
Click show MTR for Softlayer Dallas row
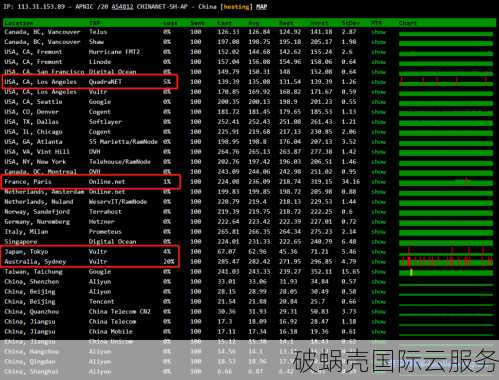[x=378, y=122]
